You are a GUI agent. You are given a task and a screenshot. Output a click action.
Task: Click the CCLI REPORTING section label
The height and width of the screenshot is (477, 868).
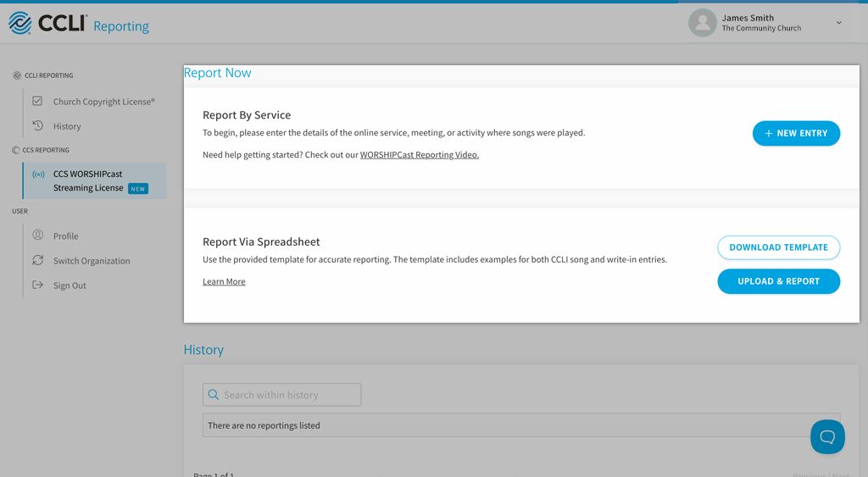tap(48, 75)
